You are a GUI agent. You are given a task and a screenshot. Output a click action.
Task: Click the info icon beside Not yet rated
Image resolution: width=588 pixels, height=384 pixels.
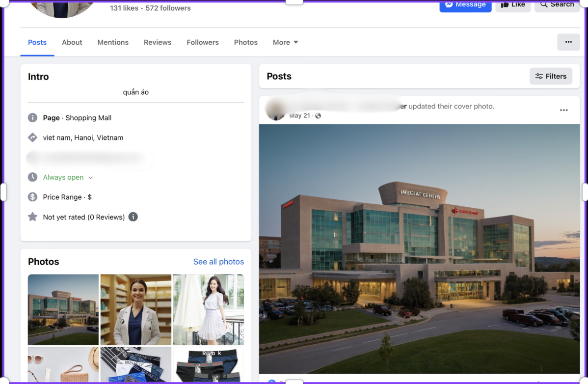tap(133, 217)
